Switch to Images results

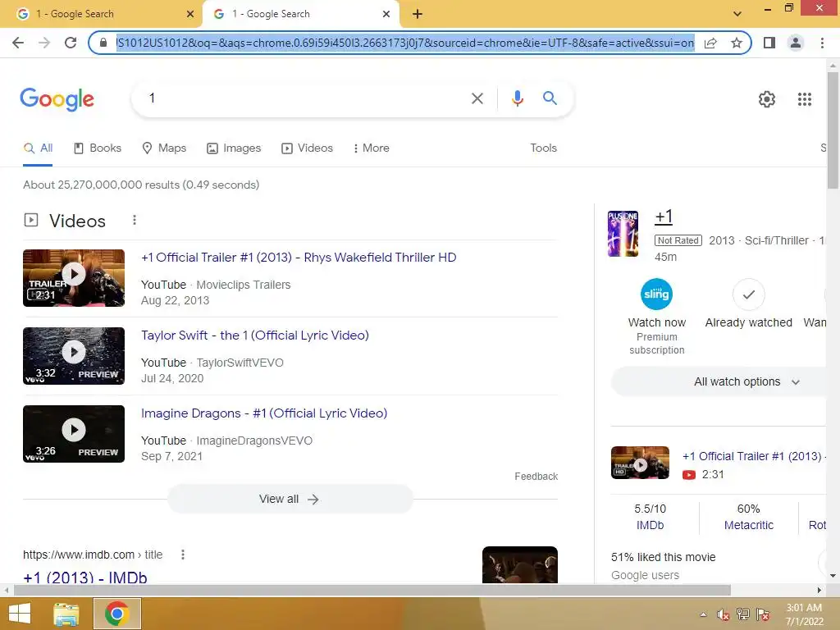pos(234,148)
